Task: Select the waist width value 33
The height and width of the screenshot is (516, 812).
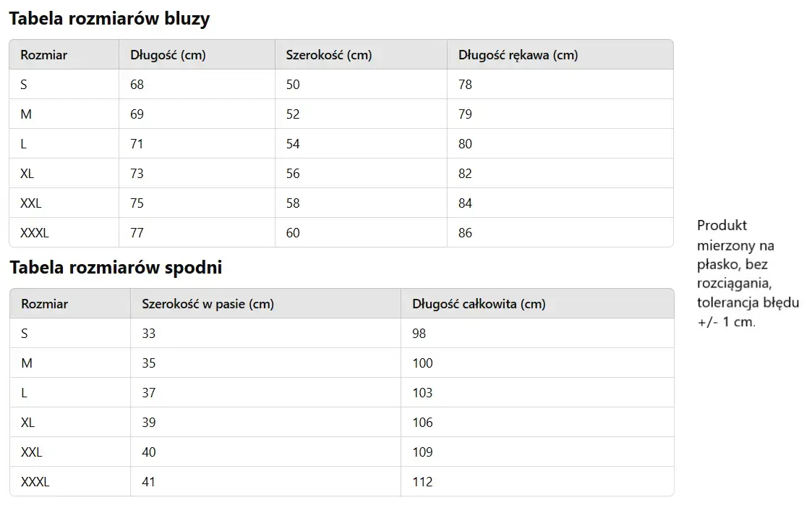Action: click(x=148, y=334)
